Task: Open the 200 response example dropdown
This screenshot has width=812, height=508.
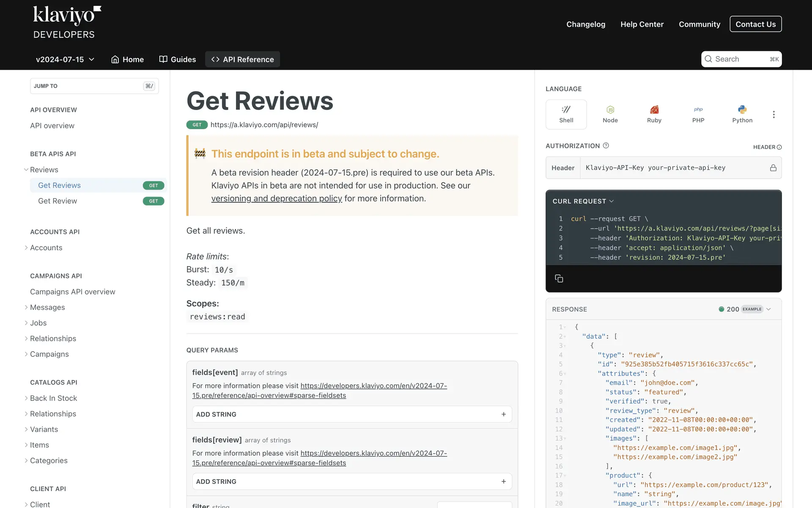Action: click(x=744, y=309)
